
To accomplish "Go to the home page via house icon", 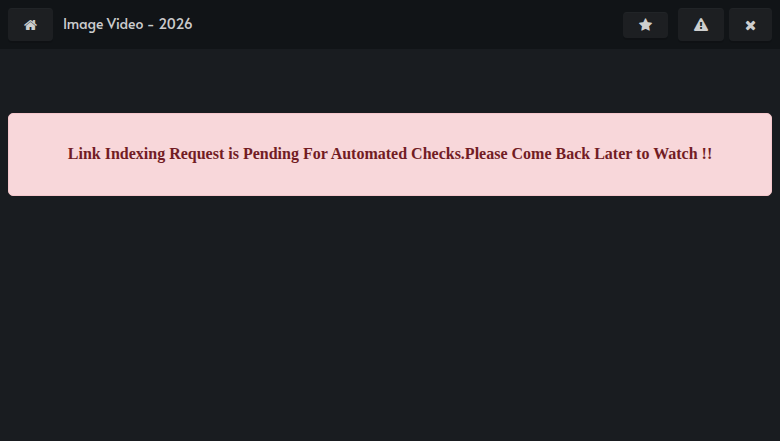I will pyautogui.click(x=30, y=25).
